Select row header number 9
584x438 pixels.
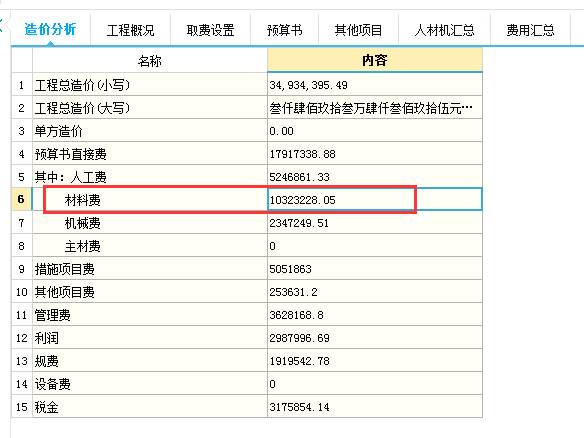22,269
